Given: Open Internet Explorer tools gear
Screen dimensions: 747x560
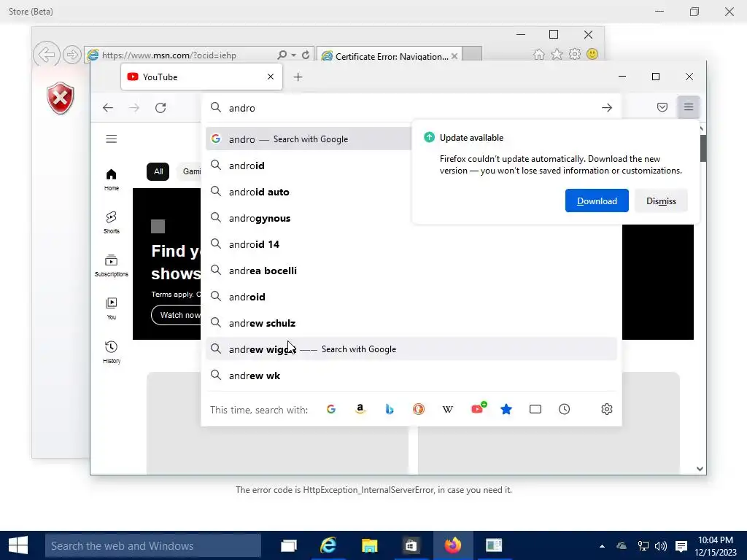Looking at the screenshot, I should (575, 54).
